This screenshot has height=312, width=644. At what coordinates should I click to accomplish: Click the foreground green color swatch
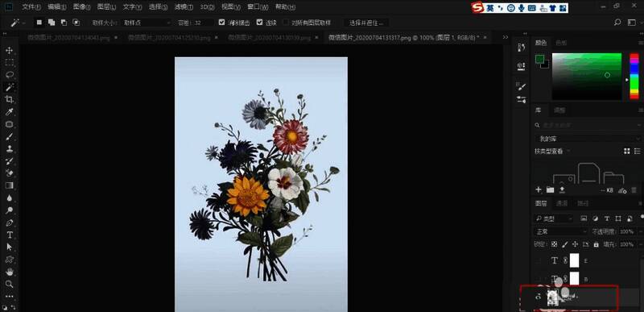click(539, 59)
